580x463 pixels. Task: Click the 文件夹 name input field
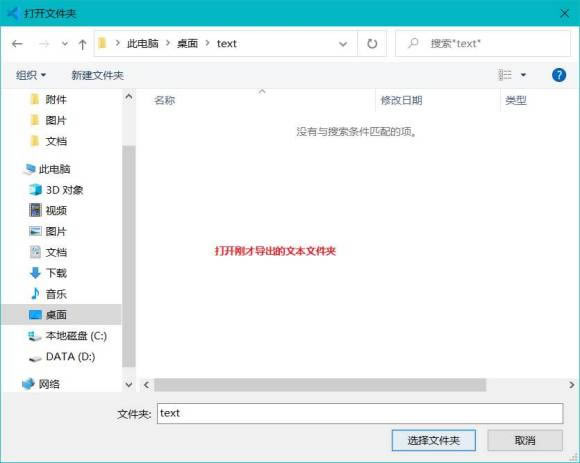(360, 413)
